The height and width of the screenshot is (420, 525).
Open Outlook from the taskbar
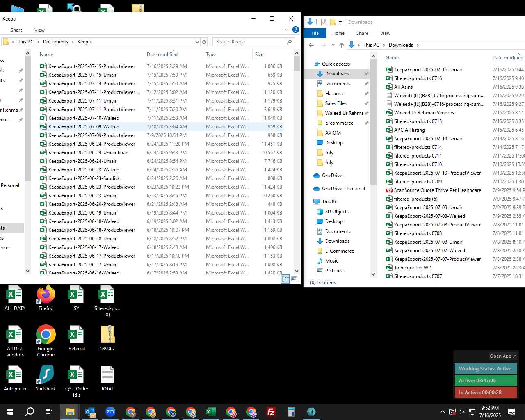[90, 412]
